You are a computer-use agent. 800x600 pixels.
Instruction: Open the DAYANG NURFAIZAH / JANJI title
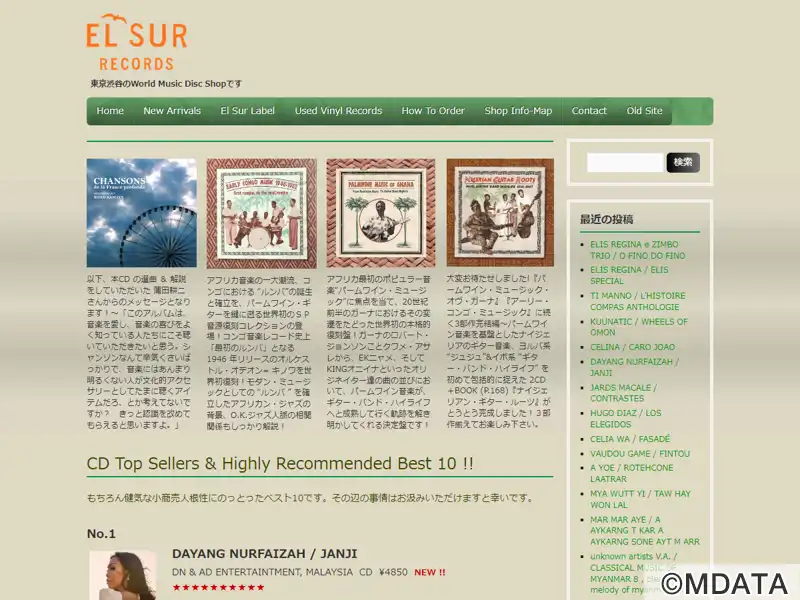tap(264, 554)
